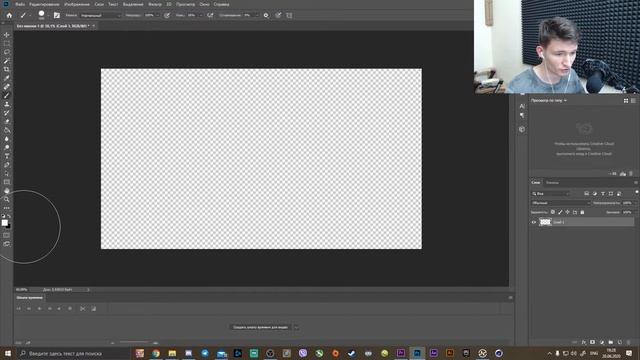Create a new layer from panel footer
Screen dimensions: 640x360
[x=620, y=342]
